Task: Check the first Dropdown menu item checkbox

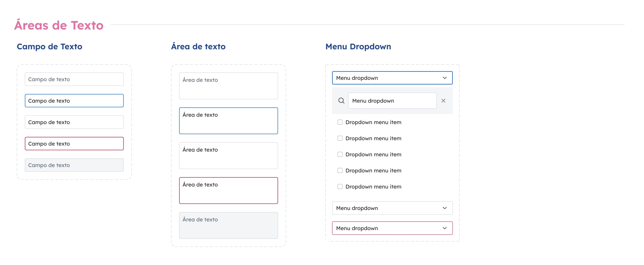Action: pyautogui.click(x=340, y=122)
